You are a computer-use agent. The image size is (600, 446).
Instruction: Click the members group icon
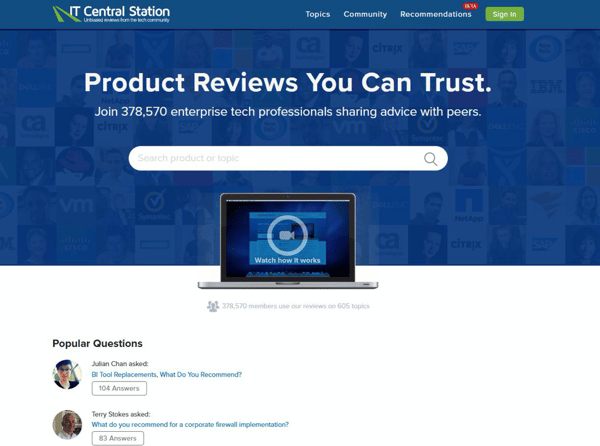212,306
